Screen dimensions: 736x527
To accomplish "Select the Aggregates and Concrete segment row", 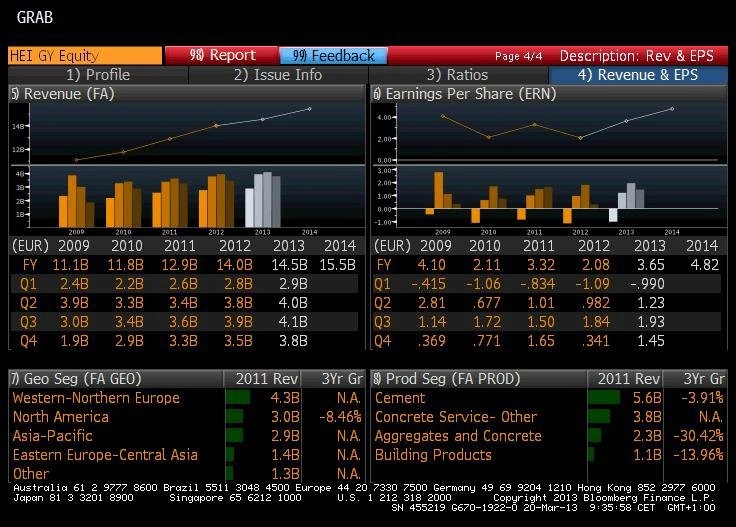I will [x=549, y=436].
